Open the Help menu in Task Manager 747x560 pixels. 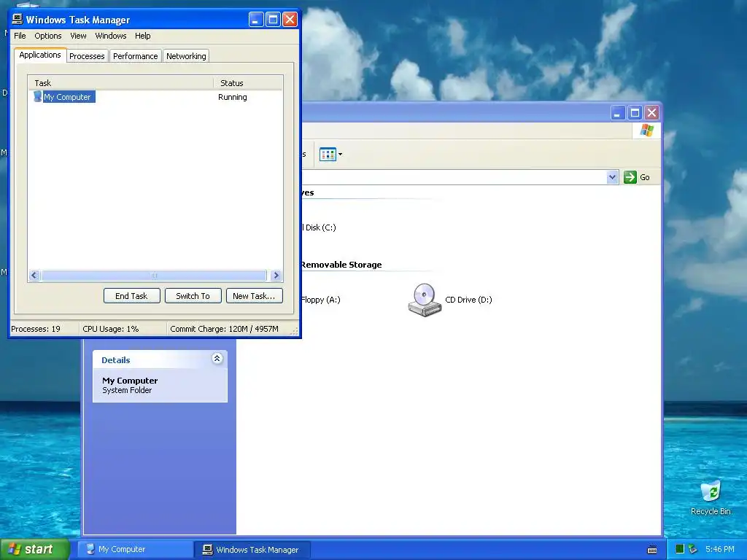142,36
